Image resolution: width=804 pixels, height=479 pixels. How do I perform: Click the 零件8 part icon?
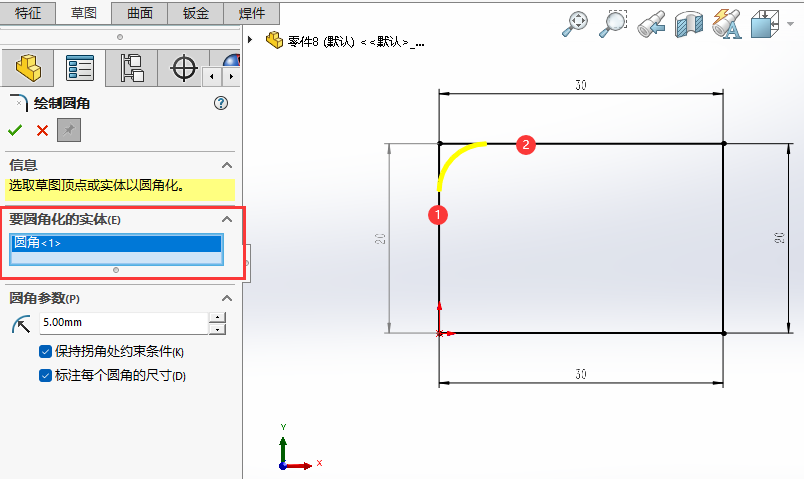[274, 40]
